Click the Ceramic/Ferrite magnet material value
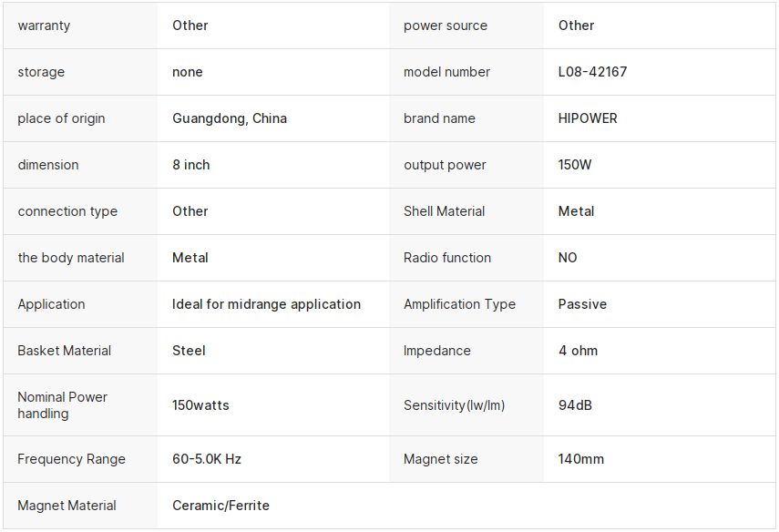Screen dimensions: 779x532 (x=220, y=506)
